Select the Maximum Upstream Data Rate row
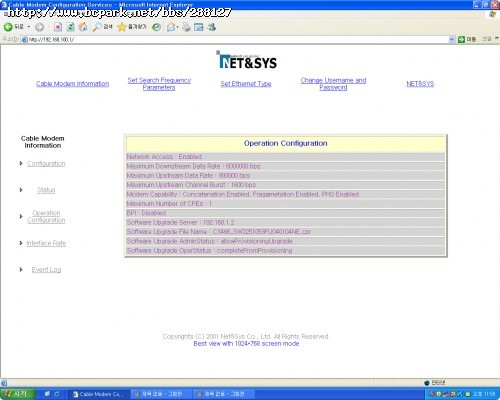 (285, 175)
